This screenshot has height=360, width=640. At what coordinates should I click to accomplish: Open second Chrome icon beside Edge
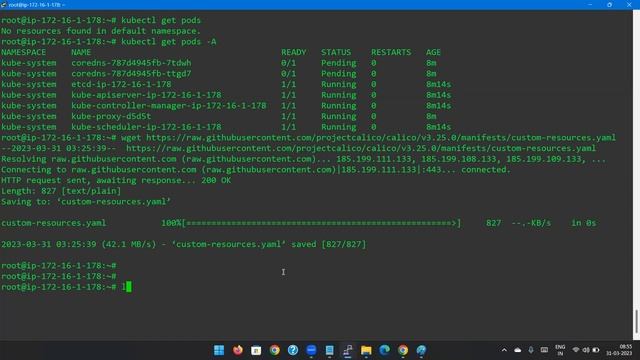[403, 350]
